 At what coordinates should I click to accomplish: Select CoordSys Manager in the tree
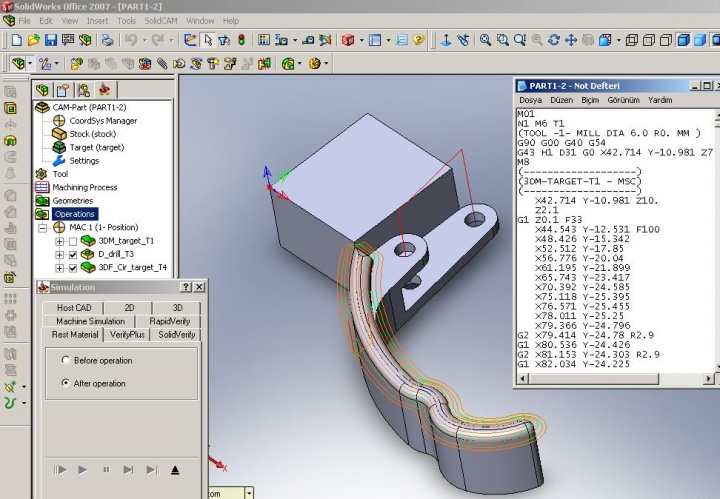[x=102, y=120]
